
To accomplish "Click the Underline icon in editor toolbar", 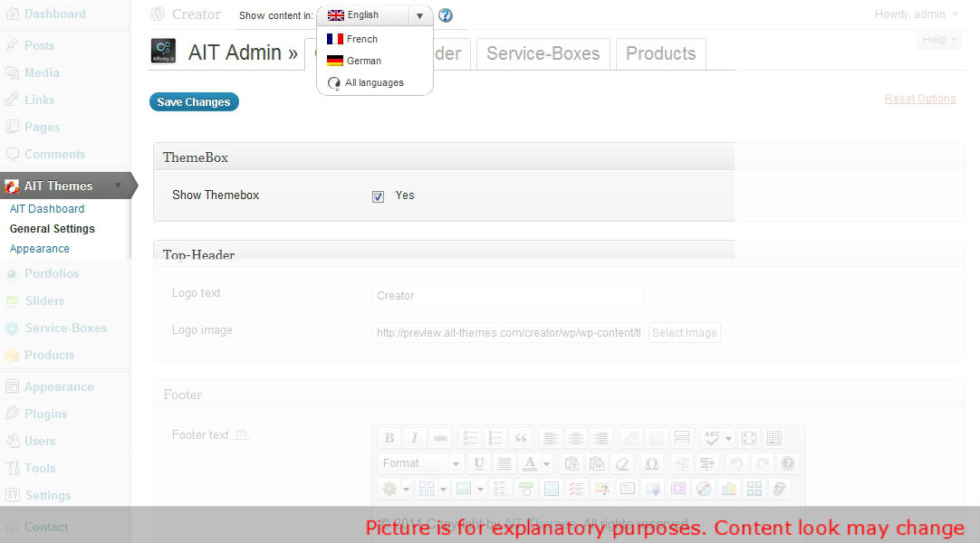I will tap(479, 463).
